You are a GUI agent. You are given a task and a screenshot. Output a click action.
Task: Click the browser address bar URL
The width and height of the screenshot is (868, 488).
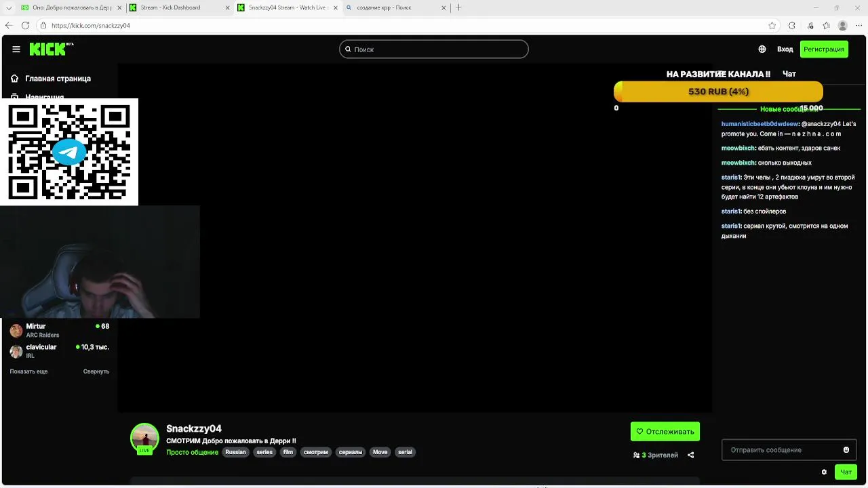pos(91,26)
